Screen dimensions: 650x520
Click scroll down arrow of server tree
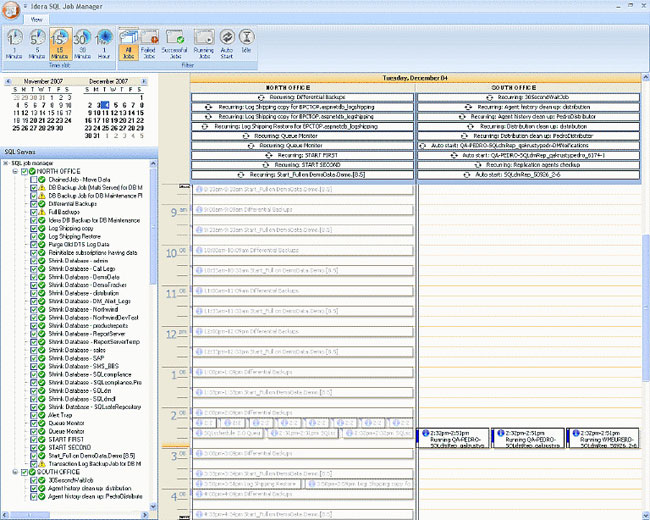point(153,506)
